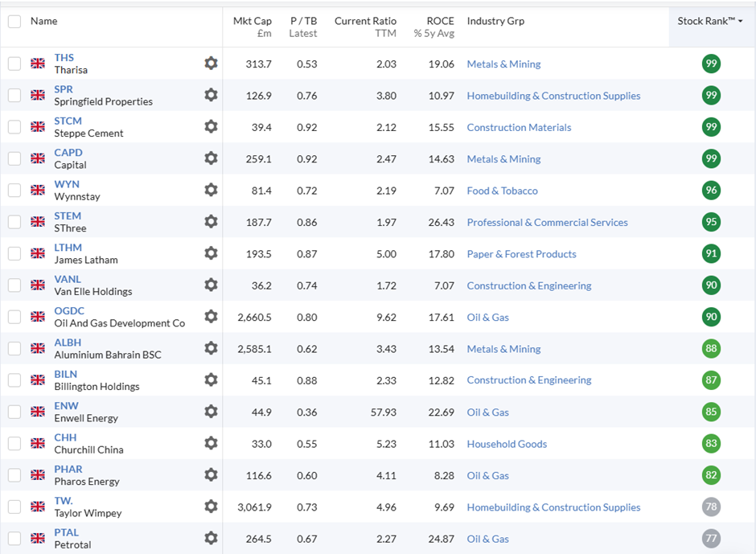The height and width of the screenshot is (554, 756).
Task: Open the OGDC ticker link
Action: (69, 311)
